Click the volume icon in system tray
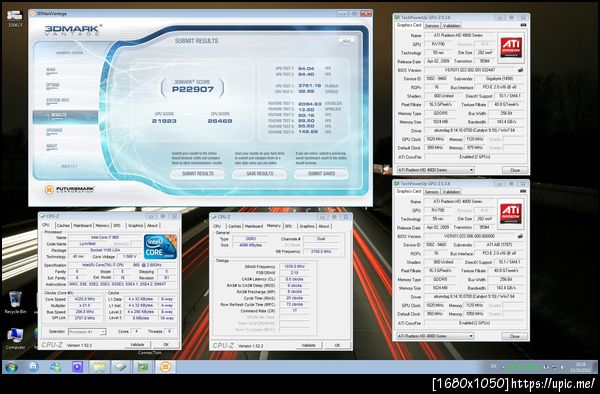Screen dimensions: 600x394 click(562, 367)
